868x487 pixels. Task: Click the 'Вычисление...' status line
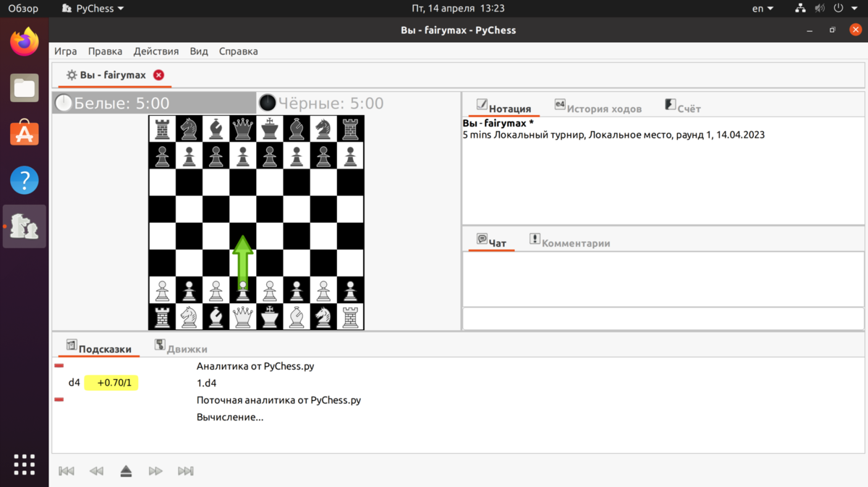coord(230,418)
